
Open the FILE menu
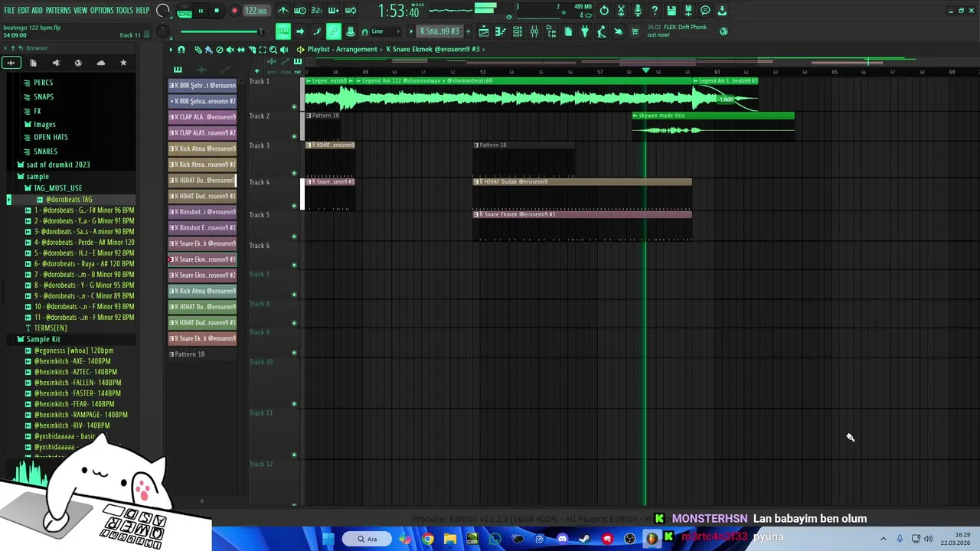9,10
